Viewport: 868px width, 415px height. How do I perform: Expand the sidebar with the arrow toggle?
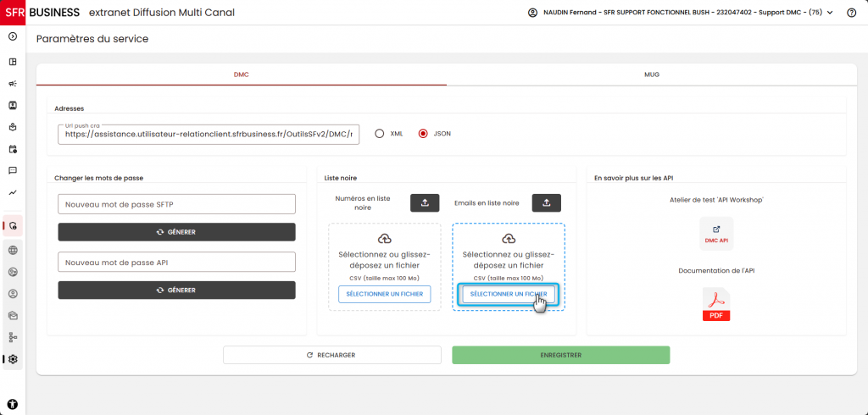point(13,36)
